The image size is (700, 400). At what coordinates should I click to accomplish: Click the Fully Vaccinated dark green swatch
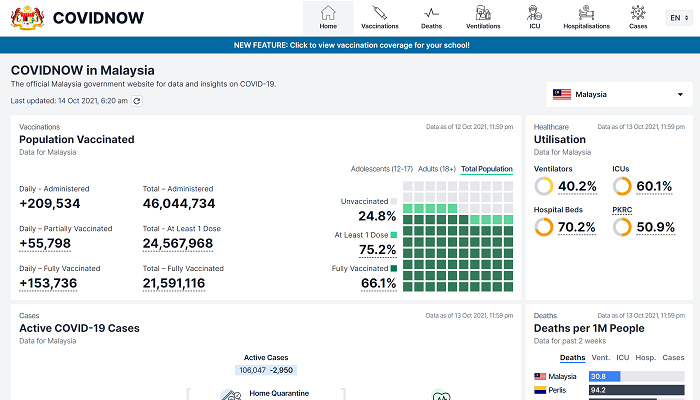394,268
